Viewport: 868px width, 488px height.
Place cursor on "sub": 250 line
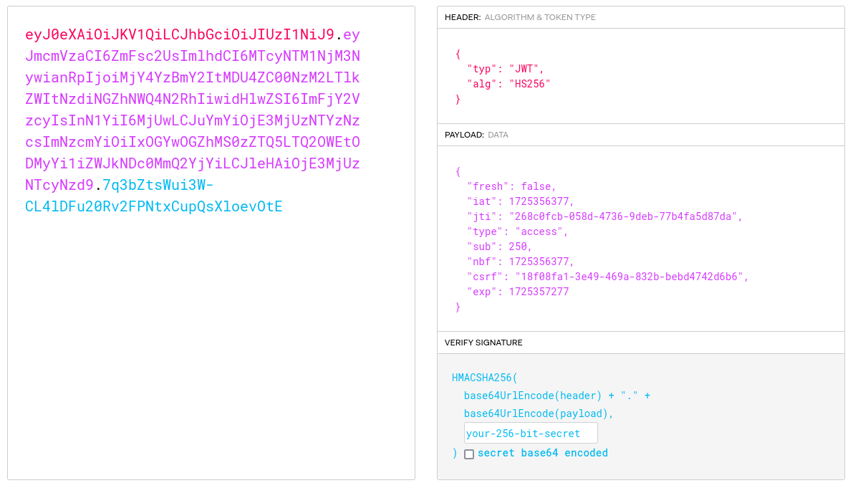pyautogui.click(x=499, y=247)
